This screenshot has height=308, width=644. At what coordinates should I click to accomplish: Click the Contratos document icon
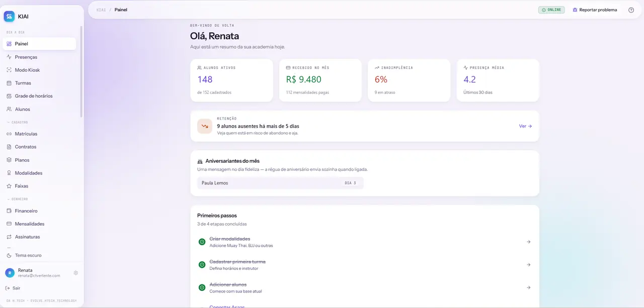pyautogui.click(x=9, y=147)
